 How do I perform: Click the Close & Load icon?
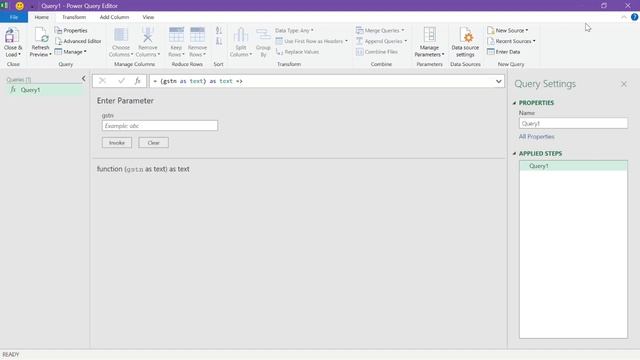point(12,36)
